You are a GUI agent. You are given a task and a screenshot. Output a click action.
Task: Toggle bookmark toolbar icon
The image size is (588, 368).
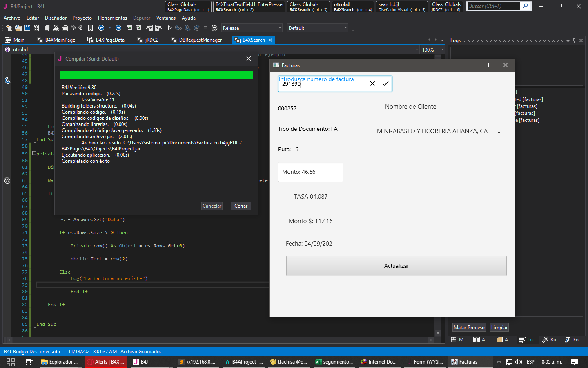[90, 28]
